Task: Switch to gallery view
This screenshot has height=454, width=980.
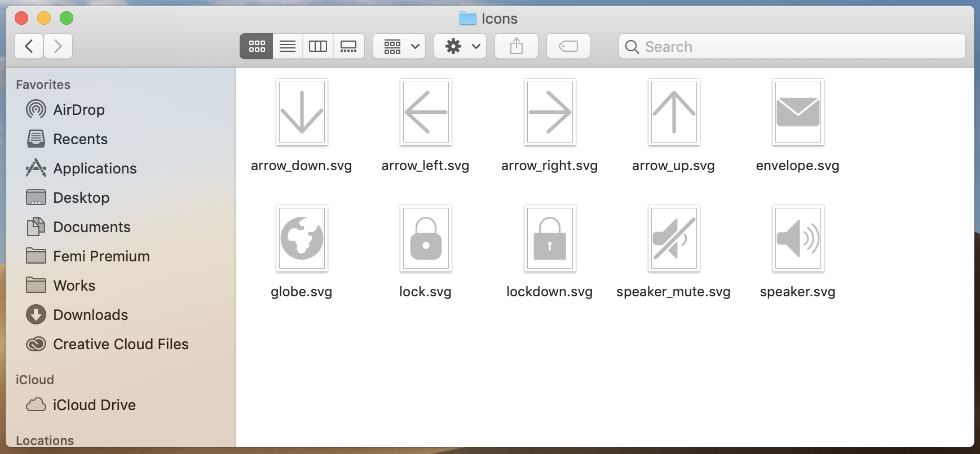Action: [348, 46]
